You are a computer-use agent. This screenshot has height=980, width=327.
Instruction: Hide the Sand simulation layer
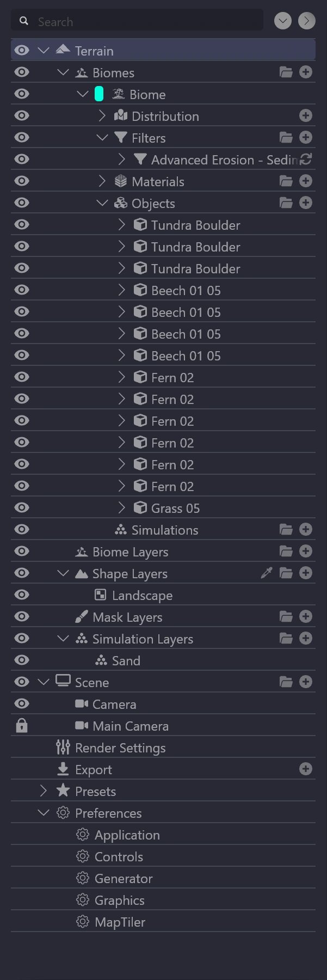pos(22,660)
